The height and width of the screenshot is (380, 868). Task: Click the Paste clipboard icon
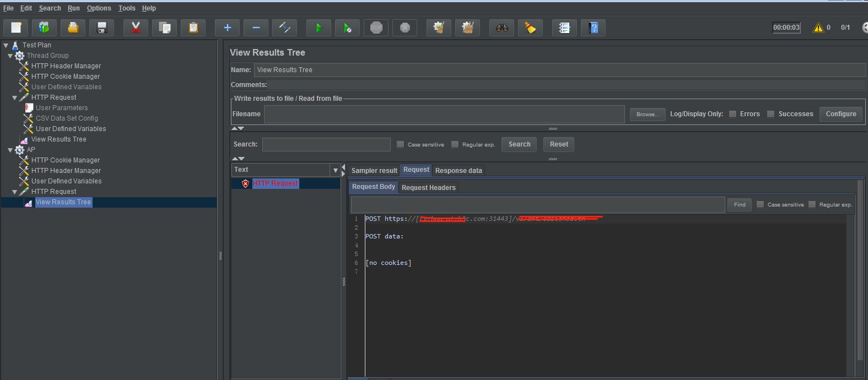pos(193,28)
